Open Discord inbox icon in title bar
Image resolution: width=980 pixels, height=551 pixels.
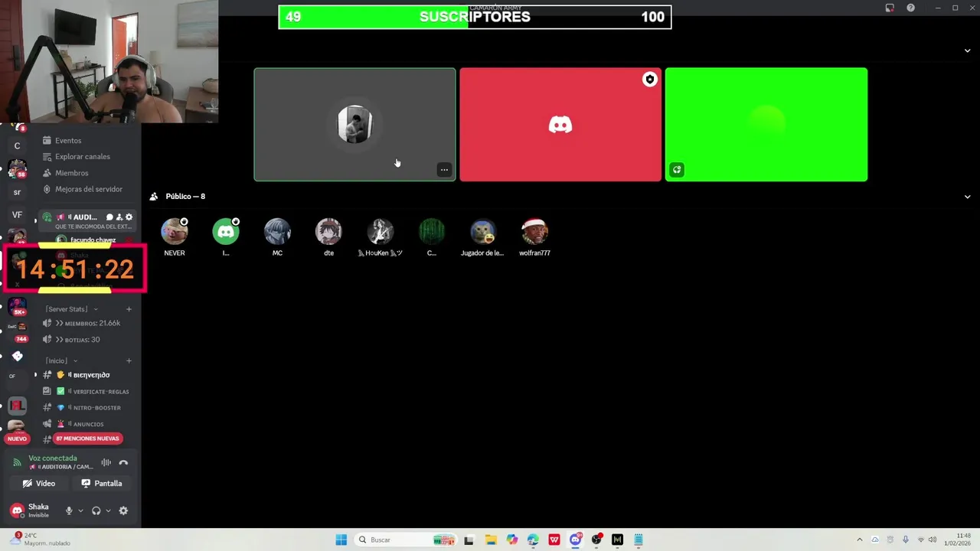[x=889, y=8]
